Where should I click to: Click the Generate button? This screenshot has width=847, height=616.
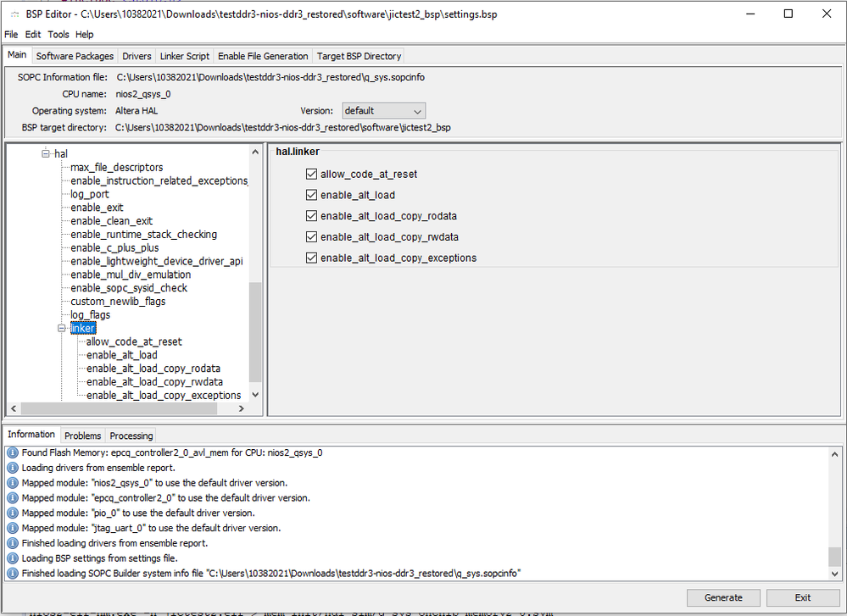click(x=723, y=597)
